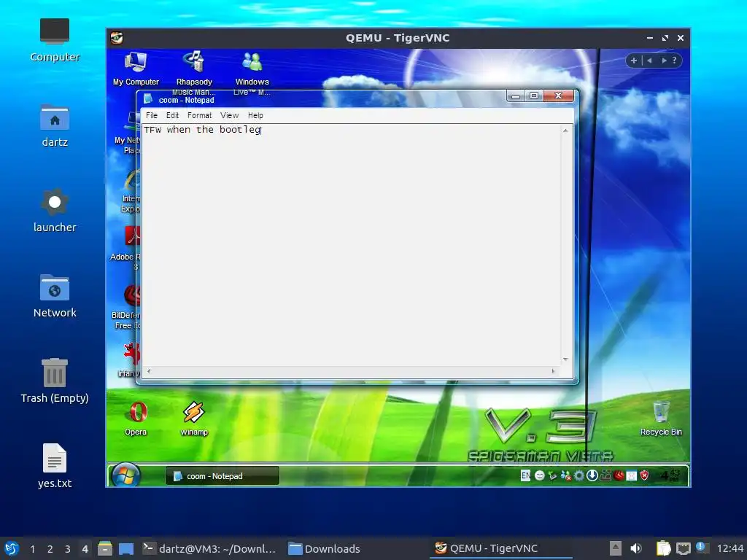Image resolution: width=747 pixels, height=560 pixels.
Task: Click the Messenger people tray icon with red x
Action: [565, 475]
